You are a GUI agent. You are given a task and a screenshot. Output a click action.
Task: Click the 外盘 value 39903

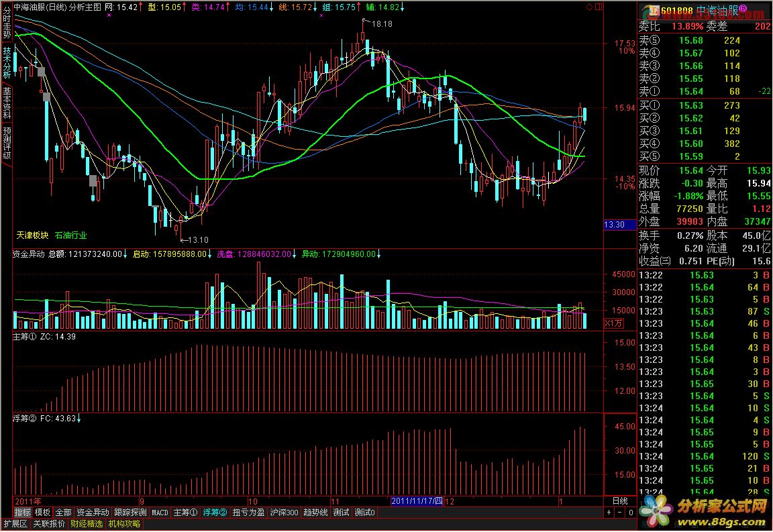click(x=689, y=222)
